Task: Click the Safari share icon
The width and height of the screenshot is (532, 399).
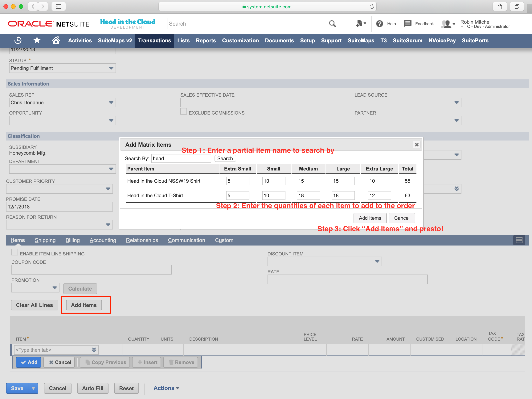Action: pos(500,6)
